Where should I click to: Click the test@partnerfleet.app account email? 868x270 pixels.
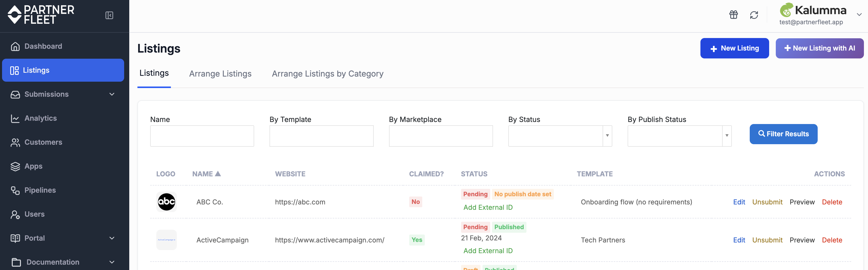811,22
